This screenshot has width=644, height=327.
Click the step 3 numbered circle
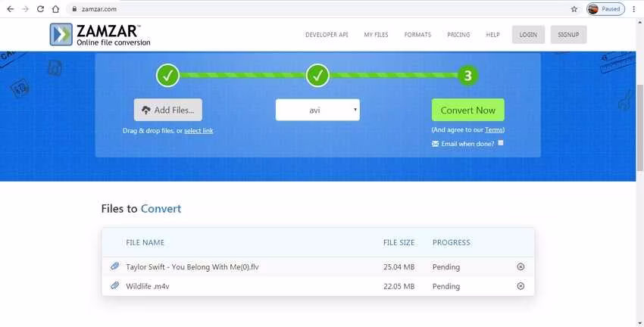click(467, 76)
